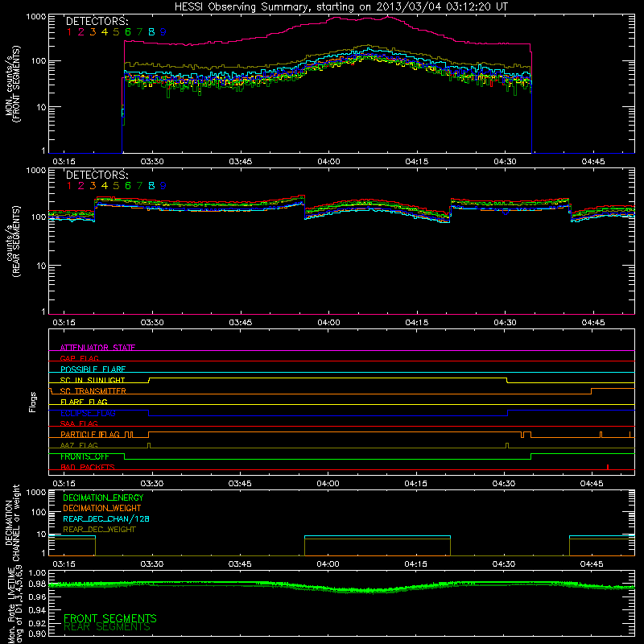Select detector 1 in front segments legend

[x=69, y=32]
